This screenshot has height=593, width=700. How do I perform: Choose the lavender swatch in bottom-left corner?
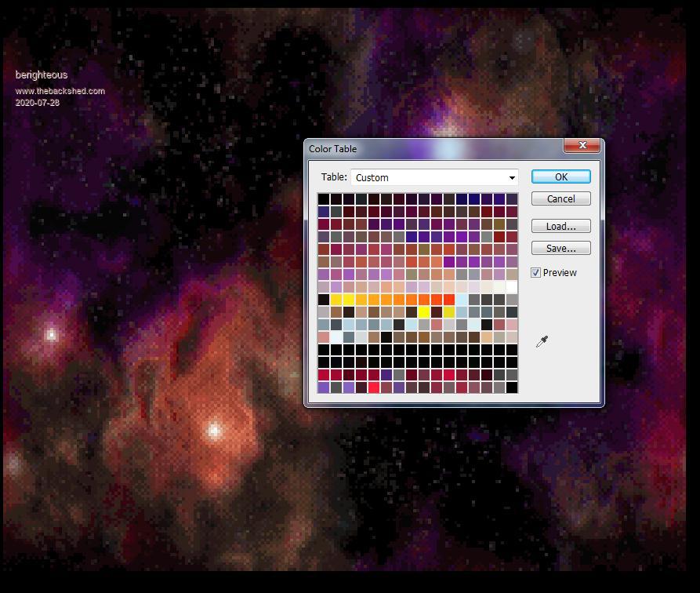pyautogui.click(x=324, y=387)
